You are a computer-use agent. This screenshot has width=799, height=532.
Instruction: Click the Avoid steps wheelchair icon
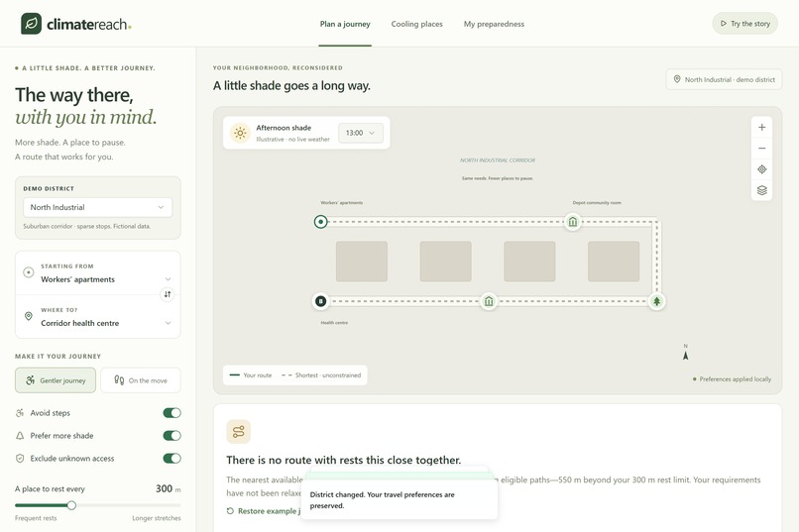tap(20, 413)
